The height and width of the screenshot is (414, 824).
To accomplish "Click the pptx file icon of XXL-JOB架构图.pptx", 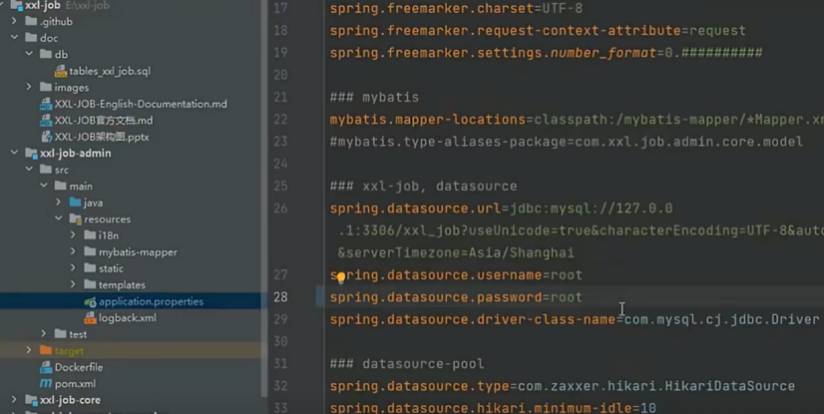I will click(46, 137).
